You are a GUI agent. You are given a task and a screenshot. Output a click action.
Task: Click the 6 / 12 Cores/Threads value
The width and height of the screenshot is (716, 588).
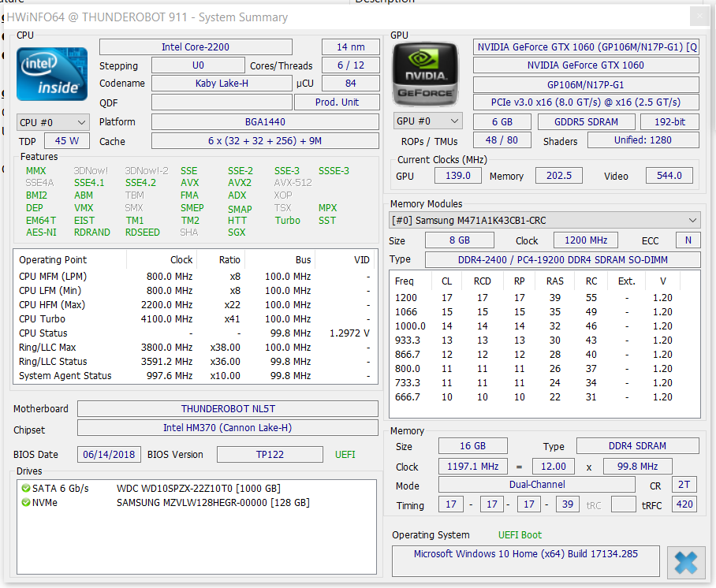pos(351,65)
